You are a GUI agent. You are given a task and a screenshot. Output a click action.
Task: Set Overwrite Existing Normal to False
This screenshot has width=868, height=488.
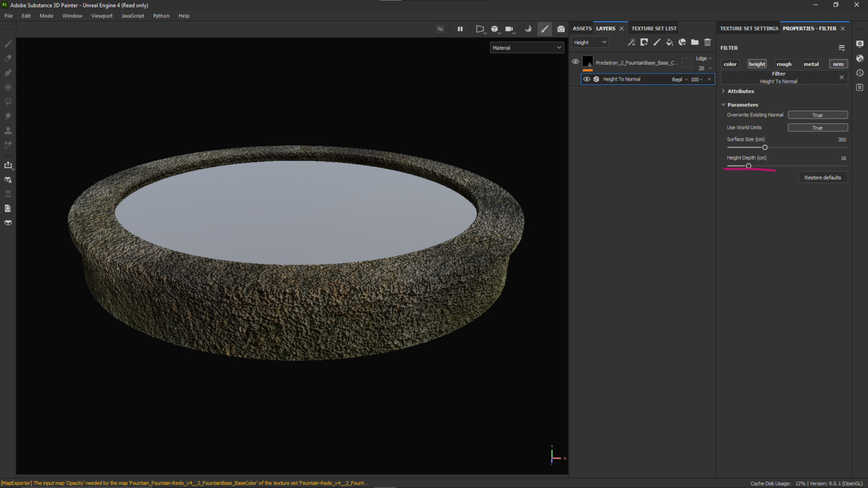[817, 115]
